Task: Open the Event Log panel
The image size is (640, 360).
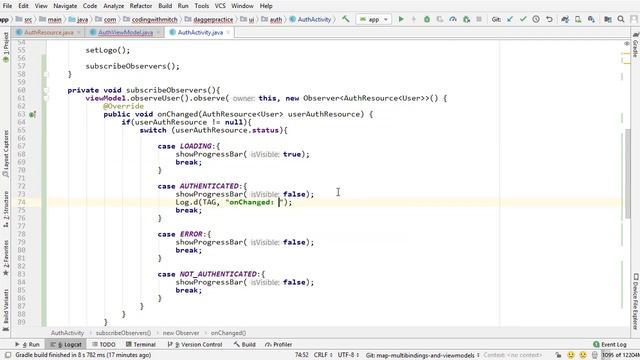Action: pos(610,344)
